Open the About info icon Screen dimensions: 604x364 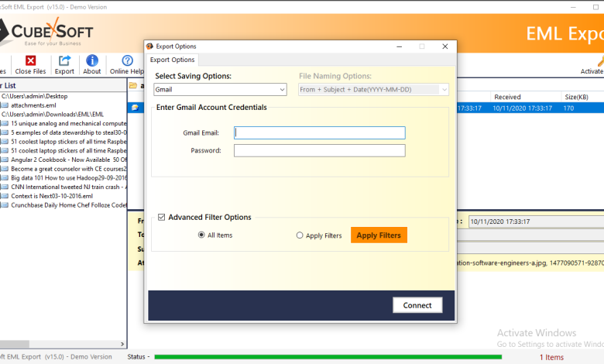(x=91, y=60)
